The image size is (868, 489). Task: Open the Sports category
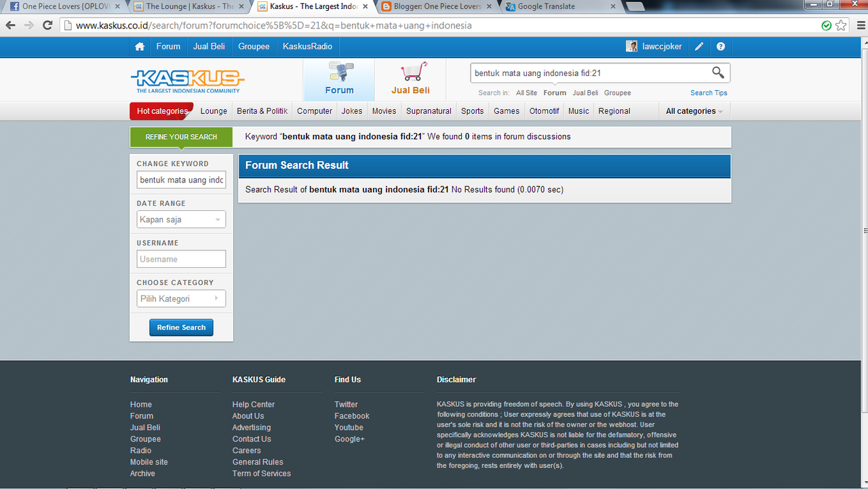(473, 111)
